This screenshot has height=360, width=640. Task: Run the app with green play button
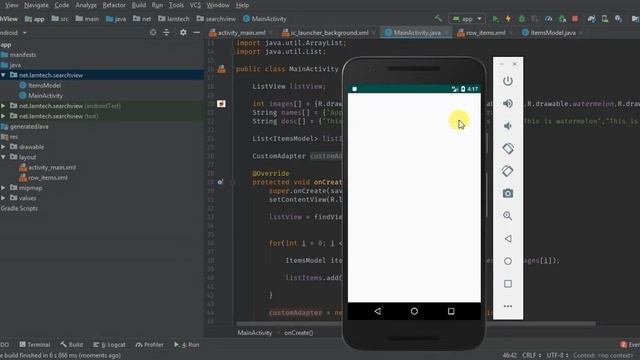pos(495,19)
